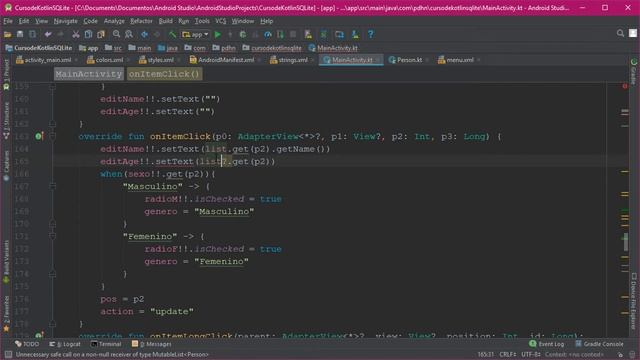Click the Cut scissors icon

pos(76,35)
